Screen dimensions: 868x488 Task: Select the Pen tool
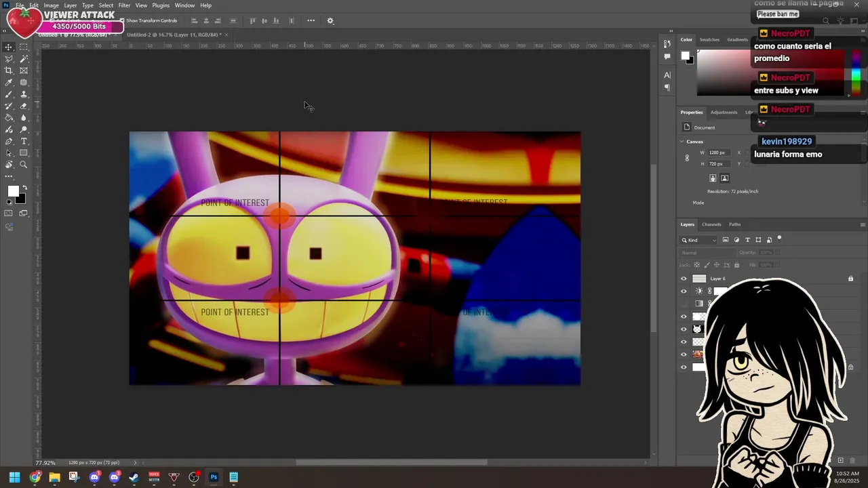pyautogui.click(x=9, y=141)
